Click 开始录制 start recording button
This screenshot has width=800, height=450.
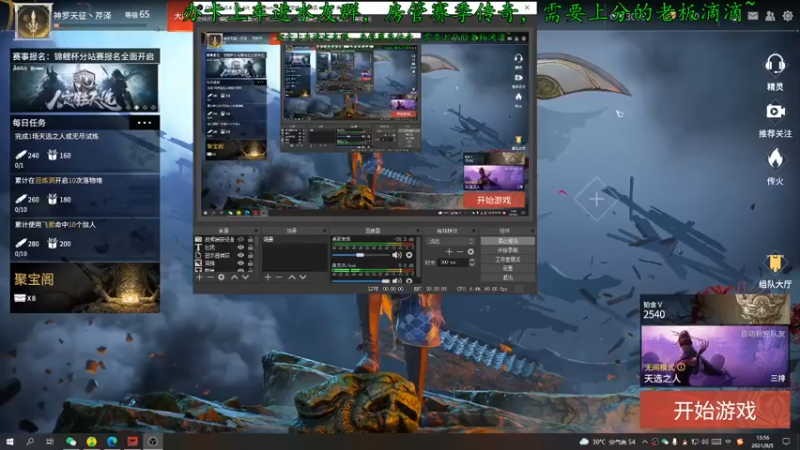(x=507, y=250)
